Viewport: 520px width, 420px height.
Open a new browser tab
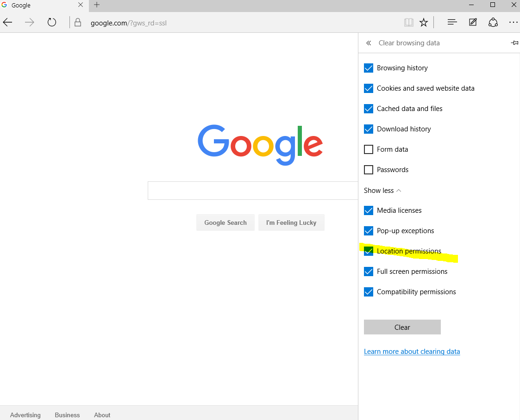[96, 5]
